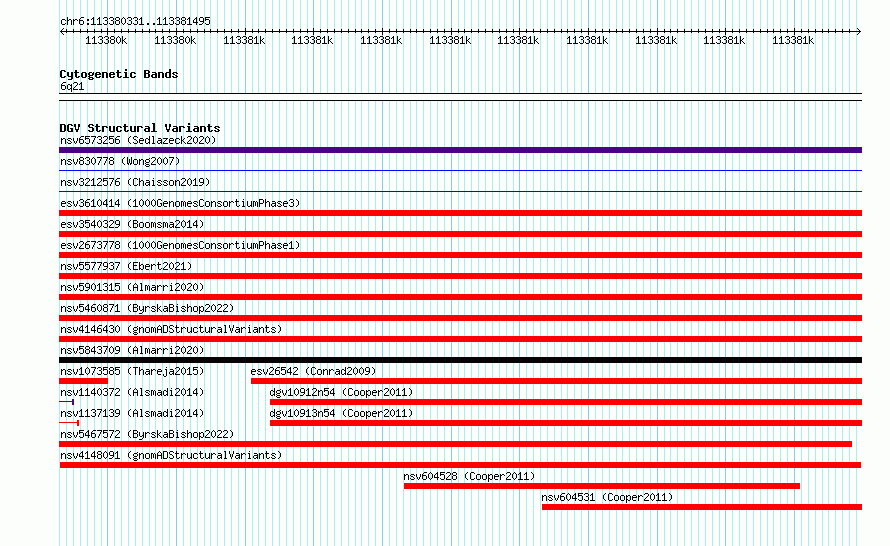Click the small purple nsv1140372 marker
Viewport: 890px width, 546px height.
pos(66,402)
